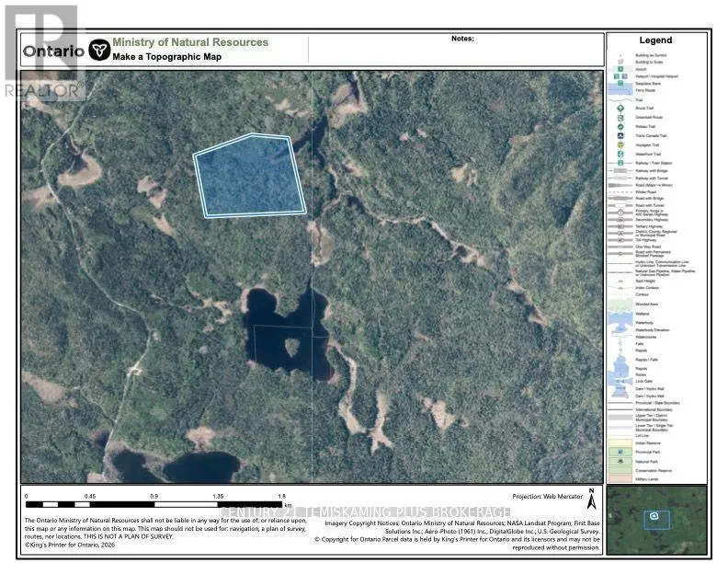Click the Airport symbol in legend
Viewport: 728px width, 563px height.
tap(620, 69)
